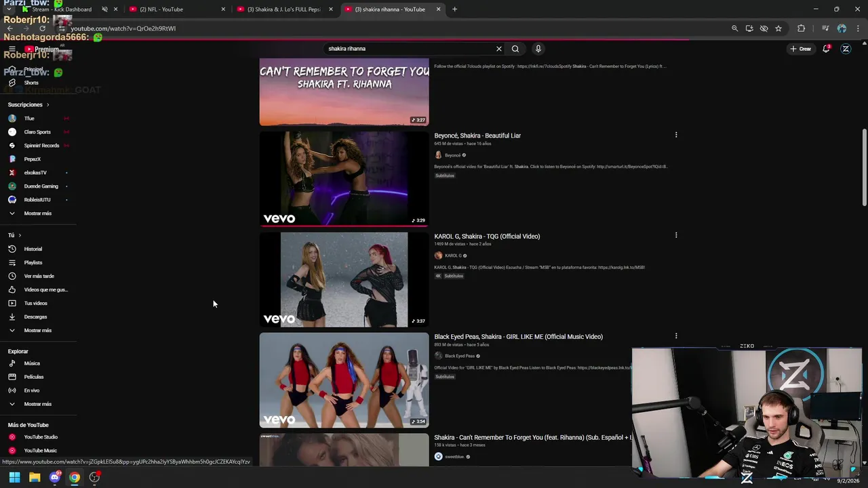Switch to Shakira & J. Lo's Pepsi tab
This screenshot has height=488, width=868.
[x=283, y=9]
